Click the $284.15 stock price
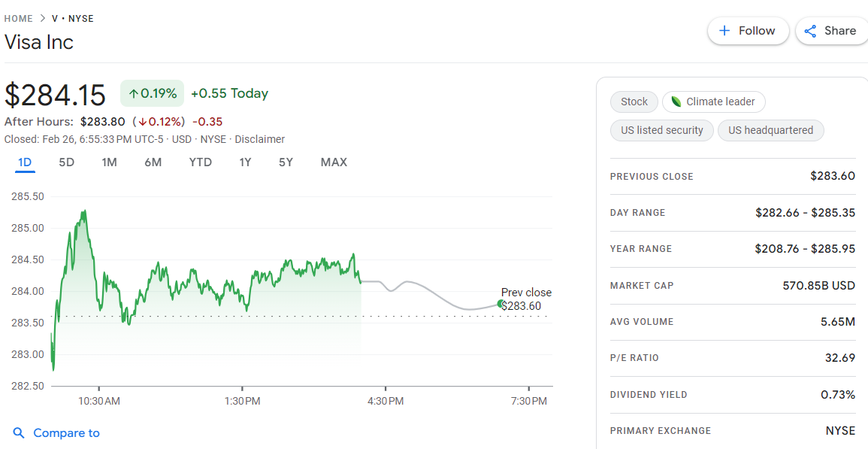The width and height of the screenshot is (868, 449). pyautogui.click(x=55, y=95)
